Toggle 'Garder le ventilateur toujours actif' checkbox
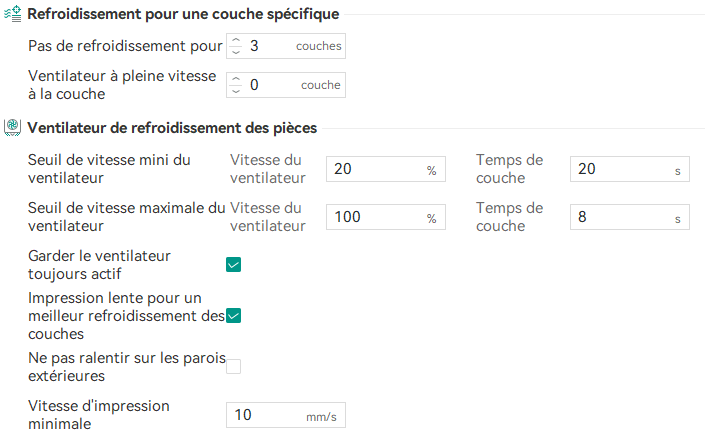705x445 pixels. 234,265
